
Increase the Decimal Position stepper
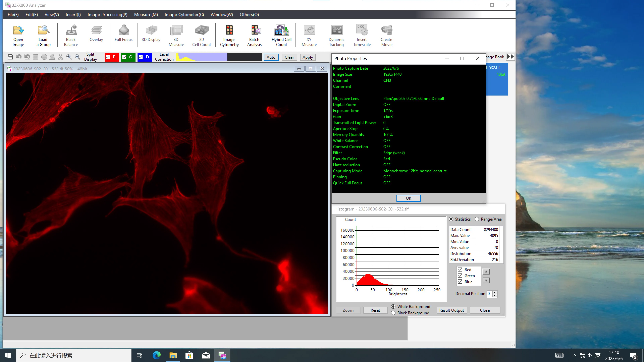click(x=495, y=292)
